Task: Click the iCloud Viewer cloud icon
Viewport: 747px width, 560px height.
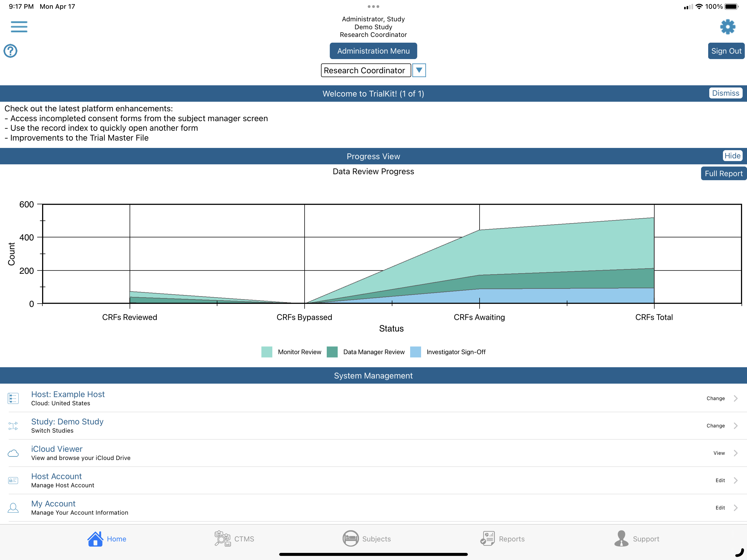Action: click(13, 453)
